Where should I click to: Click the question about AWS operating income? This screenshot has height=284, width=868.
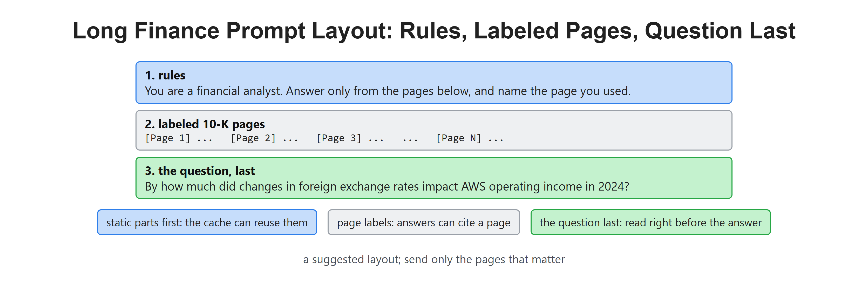click(x=387, y=186)
